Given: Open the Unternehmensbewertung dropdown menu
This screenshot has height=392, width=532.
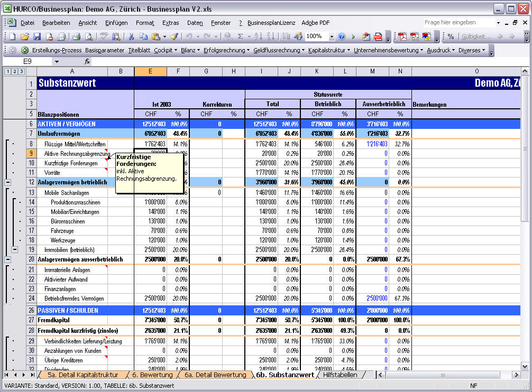Looking at the screenshot, I should click(x=389, y=50).
